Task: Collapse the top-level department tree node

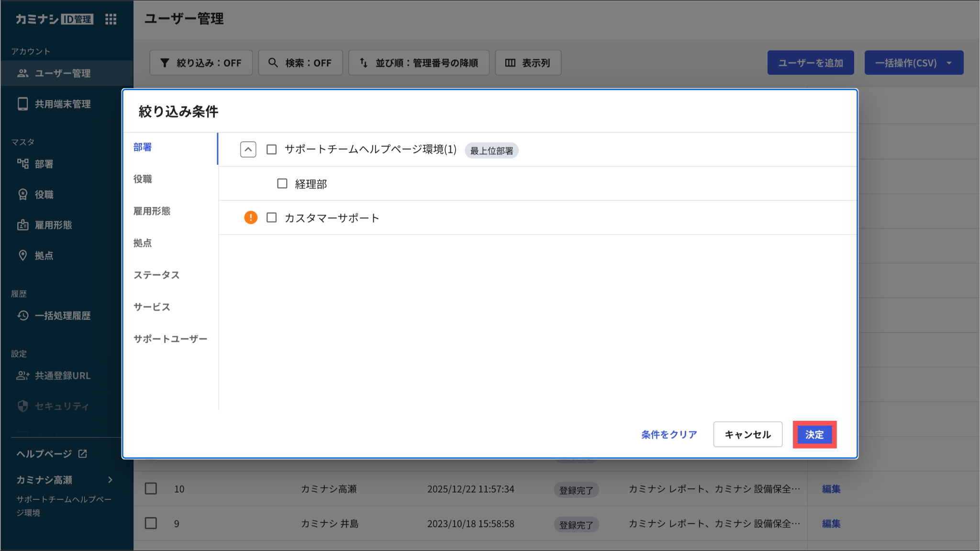Action: pos(248,149)
